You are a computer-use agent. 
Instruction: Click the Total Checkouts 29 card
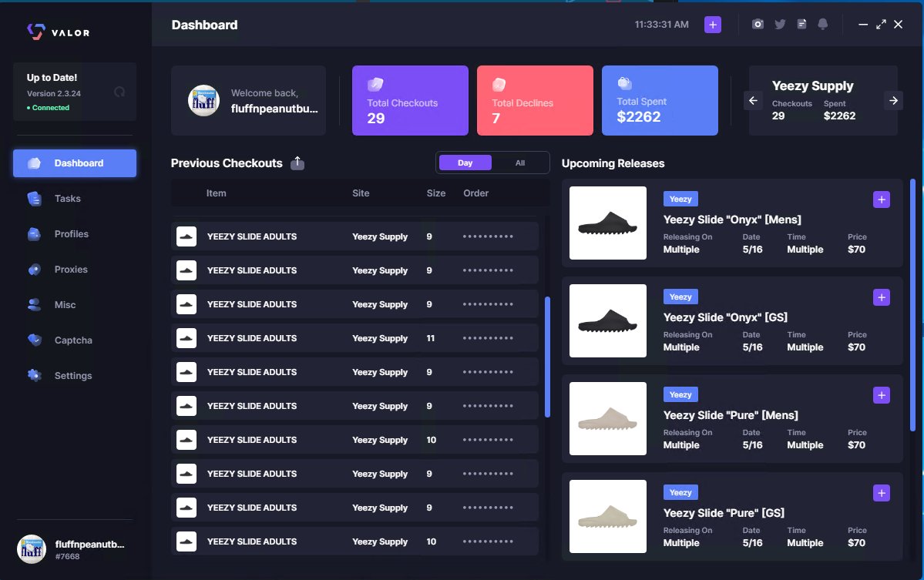(x=410, y=101)
